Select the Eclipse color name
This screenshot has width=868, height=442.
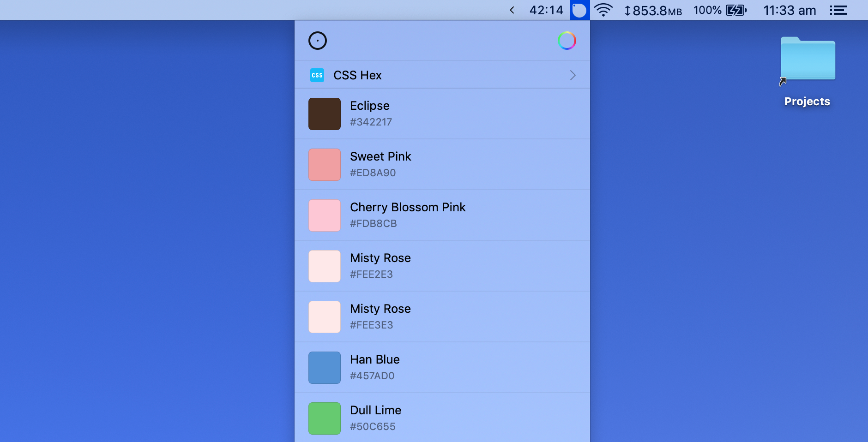pos(370,106)
